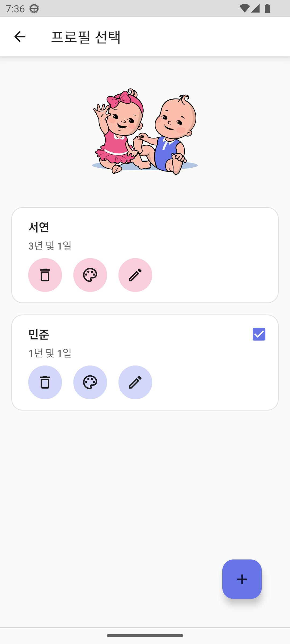
Task: Tap the 프로필 선택 title
Action: tap(86, 37)
